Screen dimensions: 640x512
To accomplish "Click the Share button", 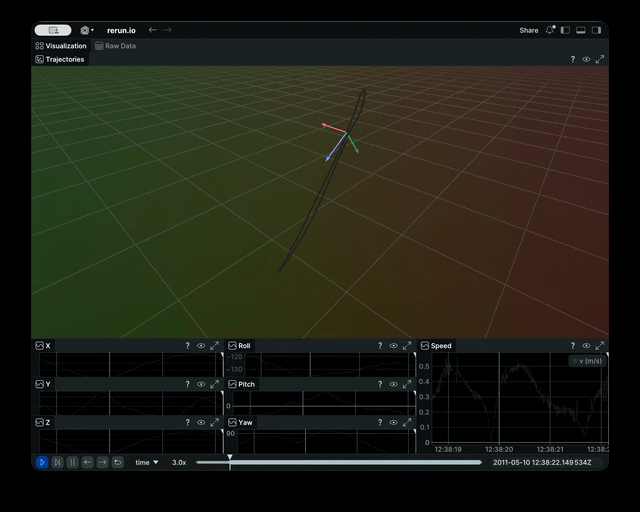I will coord(528,30).
